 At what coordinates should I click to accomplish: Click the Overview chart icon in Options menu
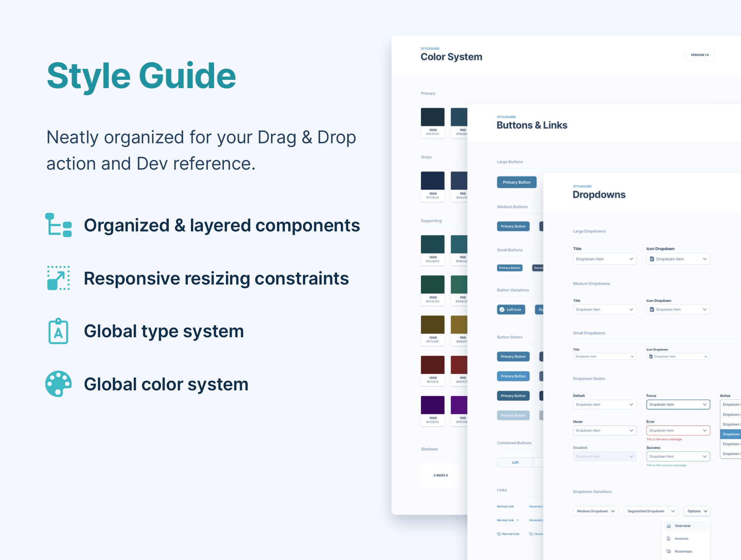tap(669, 526)
